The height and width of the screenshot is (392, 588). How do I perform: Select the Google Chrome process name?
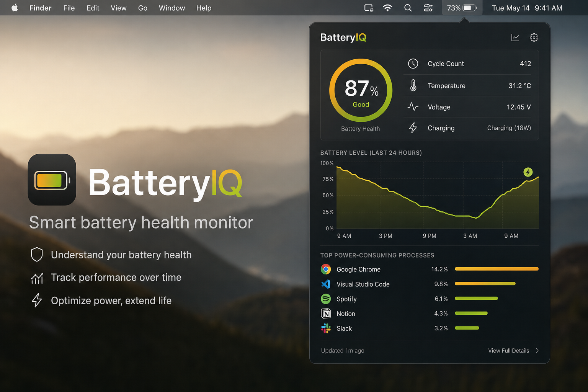[358, 269]
